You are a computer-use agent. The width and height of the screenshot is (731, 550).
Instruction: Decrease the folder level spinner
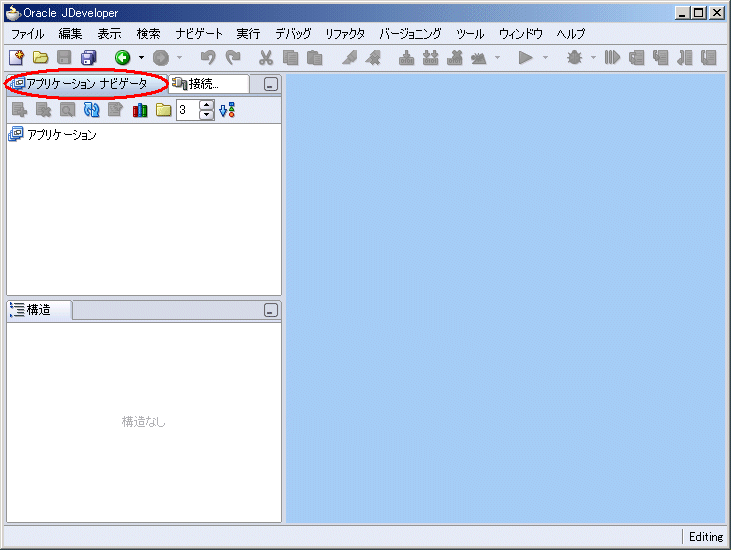(x=207, y=115)
